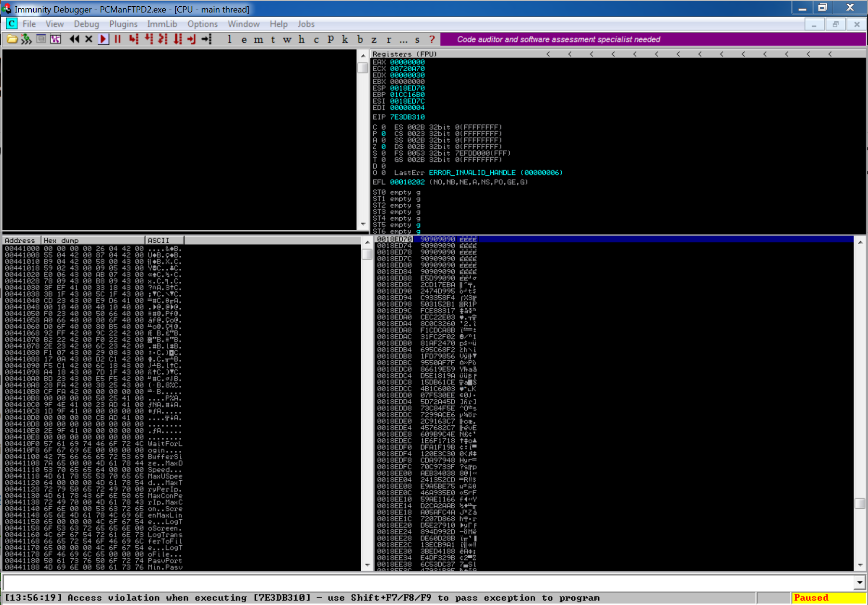This screenshot has height=605, width=868.
Task: Click the graph view purple icon
Action: 56,39
